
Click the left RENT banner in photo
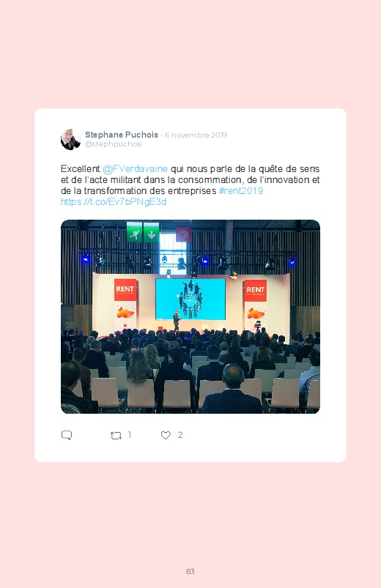[125, 305]
